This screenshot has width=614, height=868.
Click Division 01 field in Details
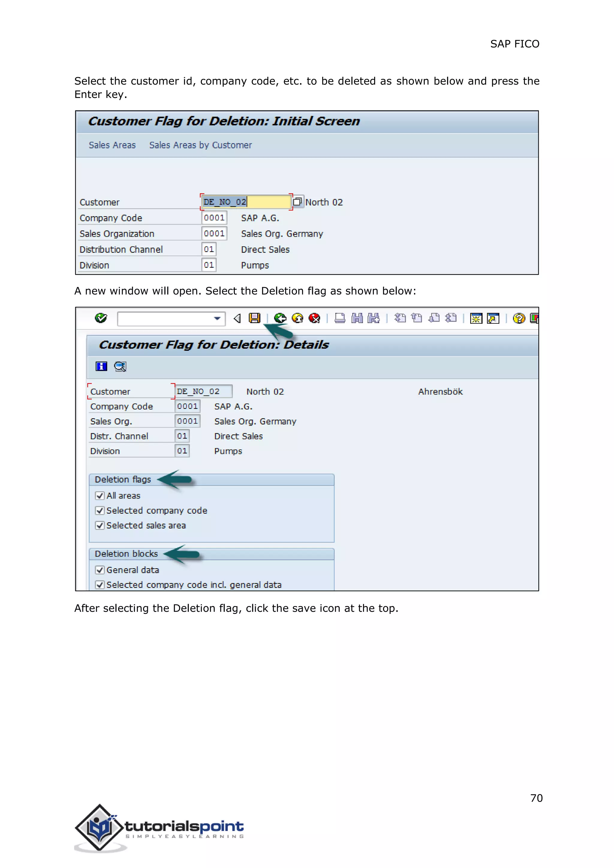(x=182, y=450)
